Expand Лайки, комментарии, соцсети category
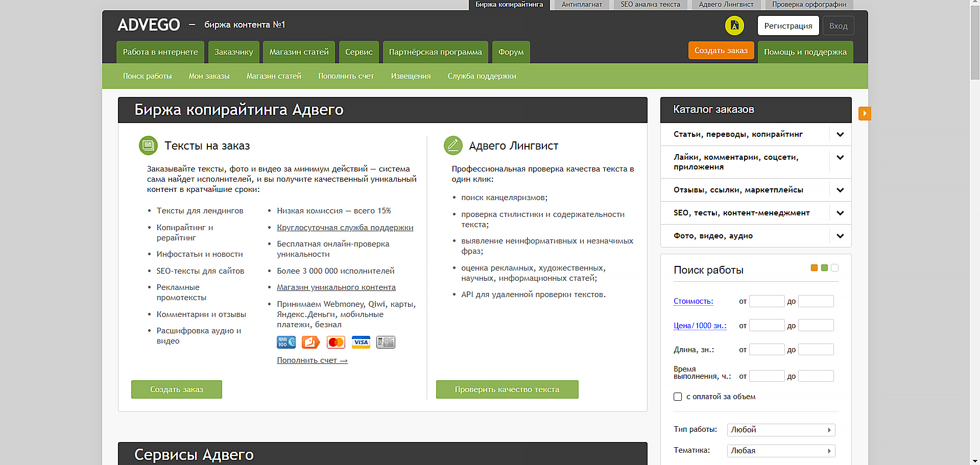Screen dimensions: 980x465 tap(840, 158)
